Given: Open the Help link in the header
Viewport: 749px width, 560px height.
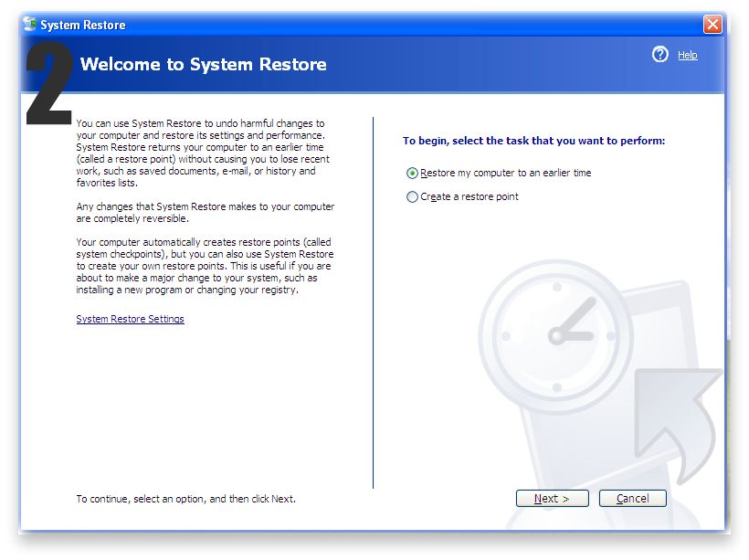Looking at the screenshot, I should tap(687, 56).
